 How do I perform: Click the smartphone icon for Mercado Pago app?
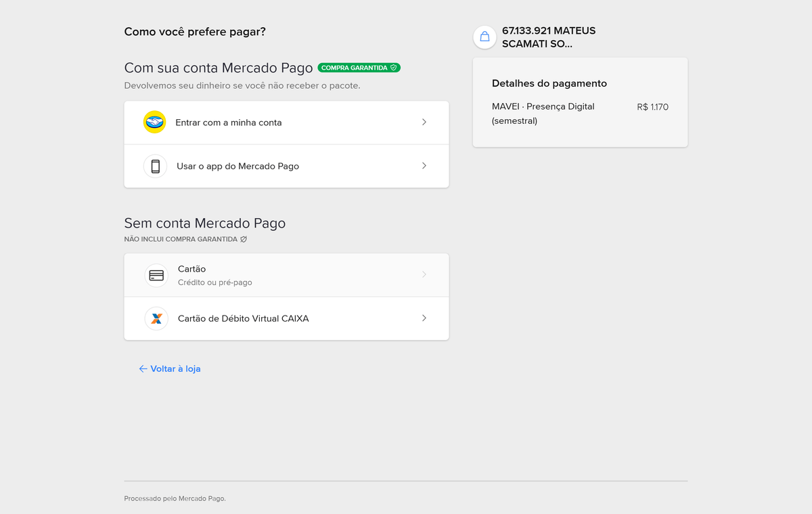click(155, 166)
